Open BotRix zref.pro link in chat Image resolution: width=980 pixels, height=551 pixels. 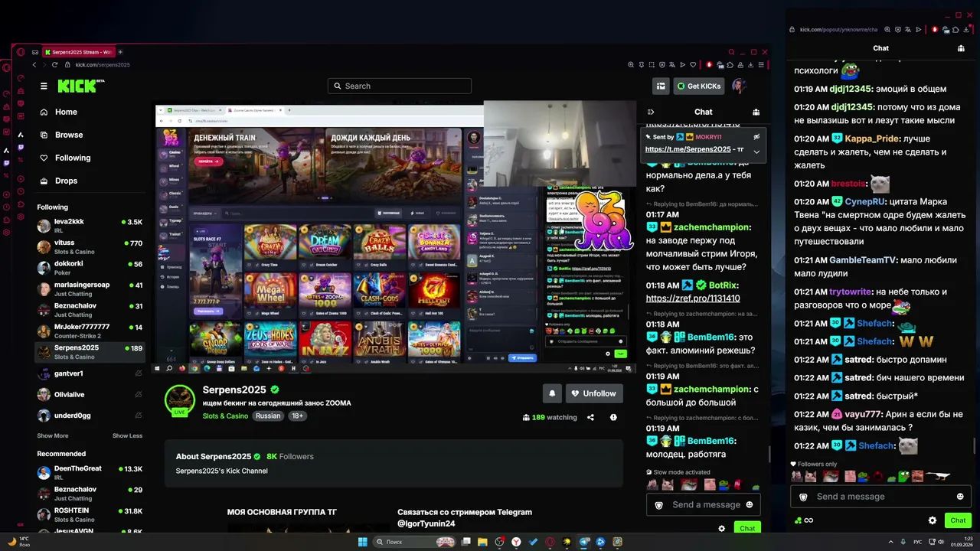pyautogui.click(x=693, y=298)
